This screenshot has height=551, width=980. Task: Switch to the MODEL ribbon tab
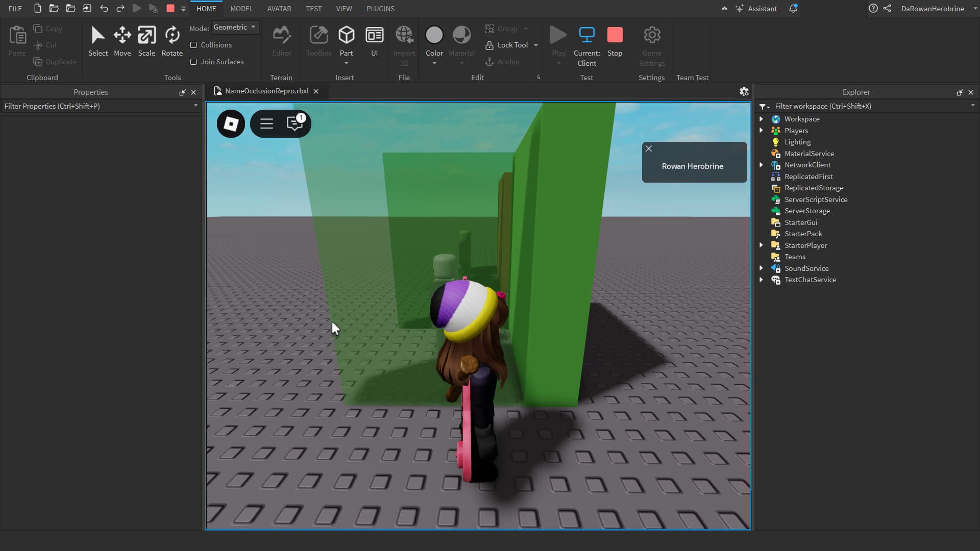(241, 9)
